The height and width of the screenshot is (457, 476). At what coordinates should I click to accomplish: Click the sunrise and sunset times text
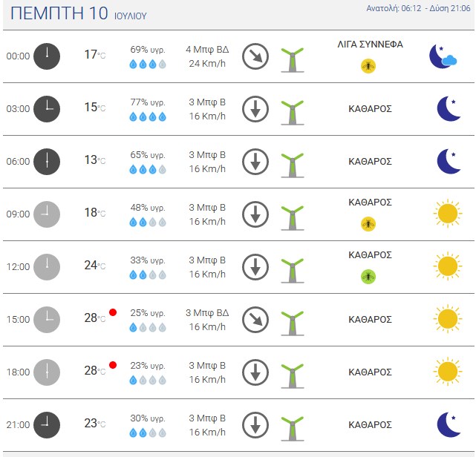418,8
